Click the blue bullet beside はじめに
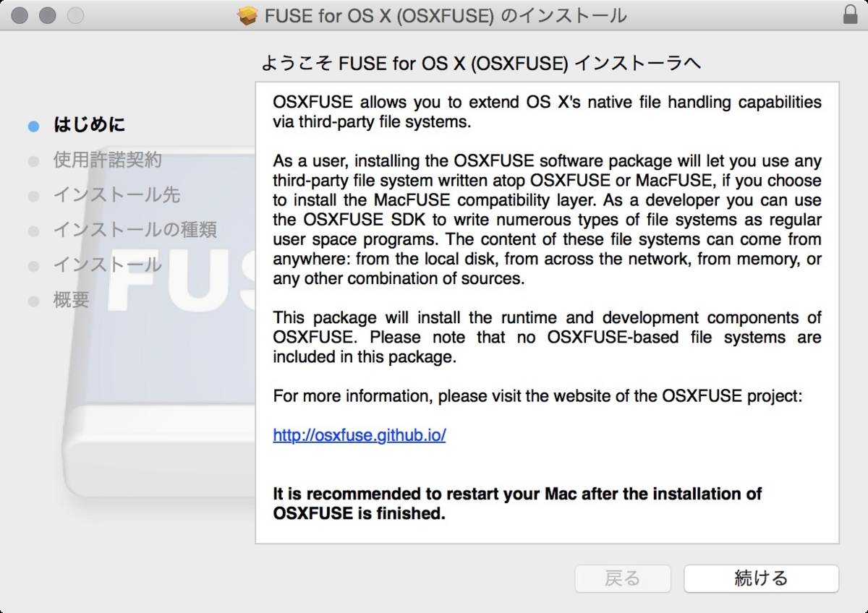Image resolution: width=868 pixels, height=613 pixels. [x=33, y=124]
